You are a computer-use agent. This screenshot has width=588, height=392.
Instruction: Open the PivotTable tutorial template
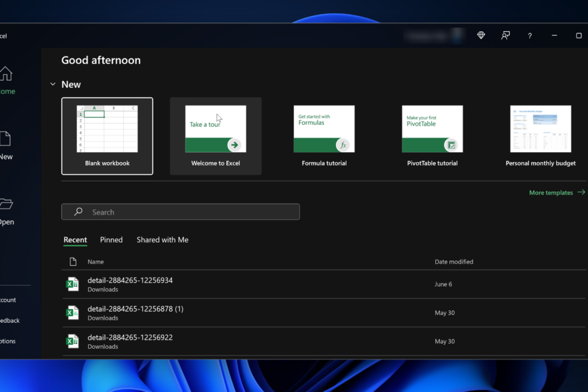click(433, 136)
